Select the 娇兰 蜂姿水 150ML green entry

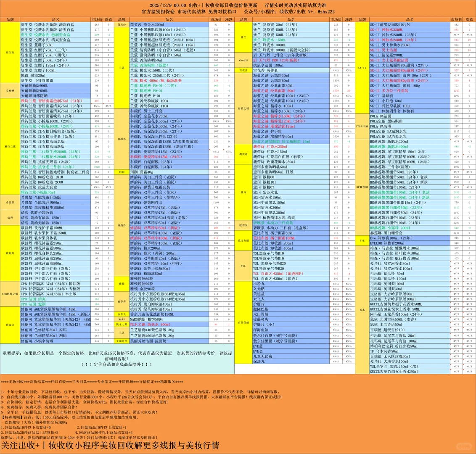(x=268, y=40)
